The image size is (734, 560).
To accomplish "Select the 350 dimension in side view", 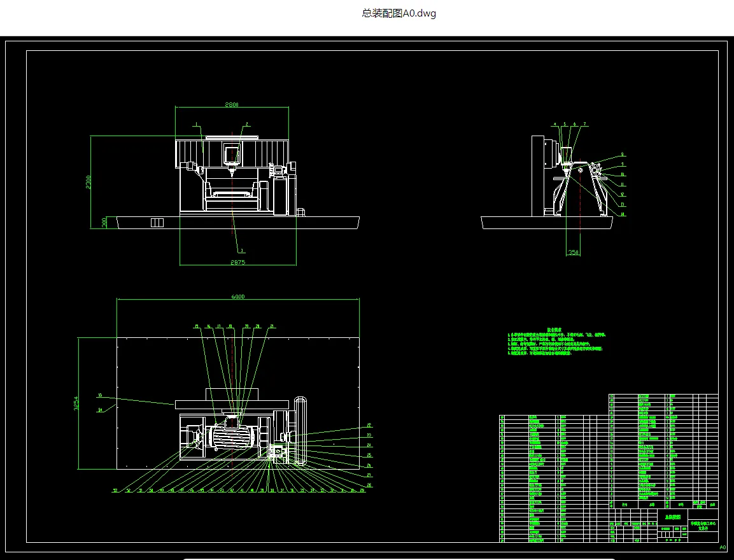I will point(574,252).
